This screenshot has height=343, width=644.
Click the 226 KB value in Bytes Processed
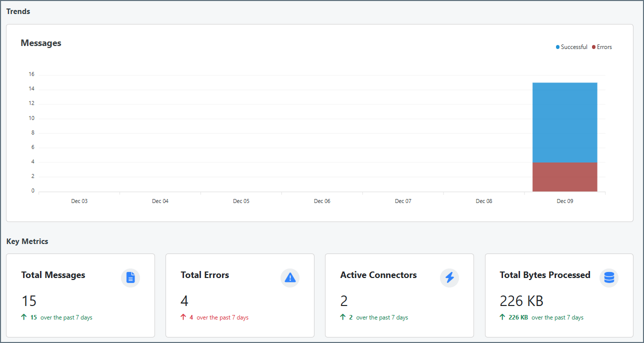tap(521, 301)
